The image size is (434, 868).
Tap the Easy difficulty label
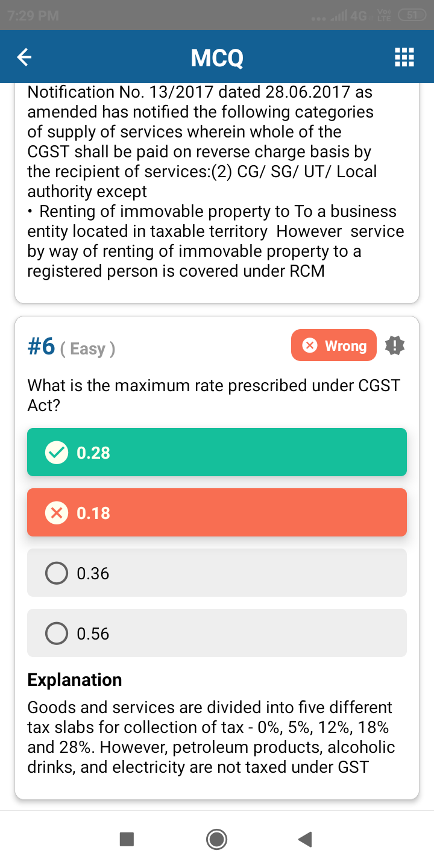coord(88,349)
